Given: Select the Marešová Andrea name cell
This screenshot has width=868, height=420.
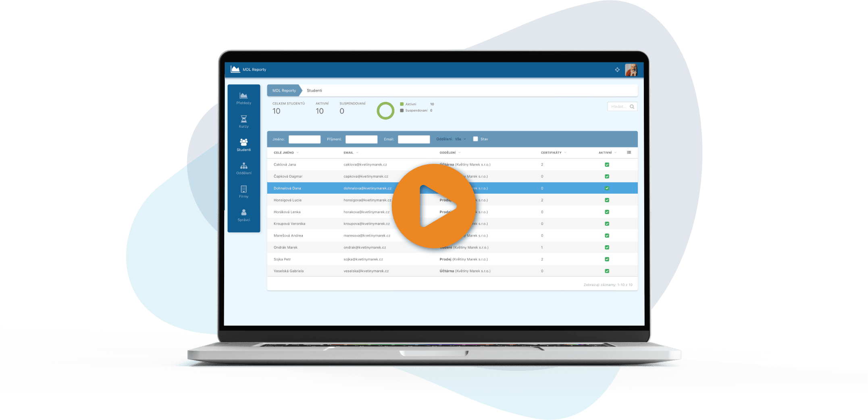Looking at the screenshot, I should click(x=288, y=236).
